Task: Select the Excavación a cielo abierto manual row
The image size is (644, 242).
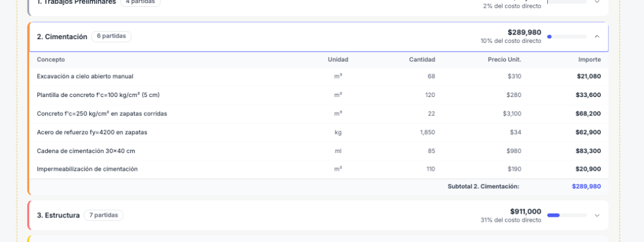Action: [319, 76]
